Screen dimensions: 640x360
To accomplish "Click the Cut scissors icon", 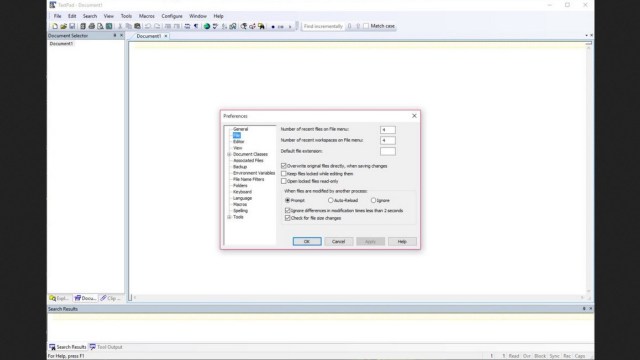I will [x=120, y=26].
